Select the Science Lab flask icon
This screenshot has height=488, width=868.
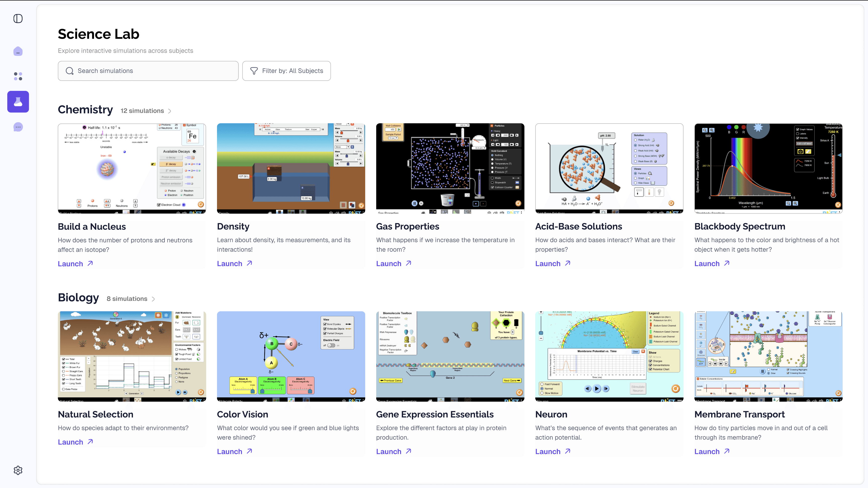click(x=18, y=102)
